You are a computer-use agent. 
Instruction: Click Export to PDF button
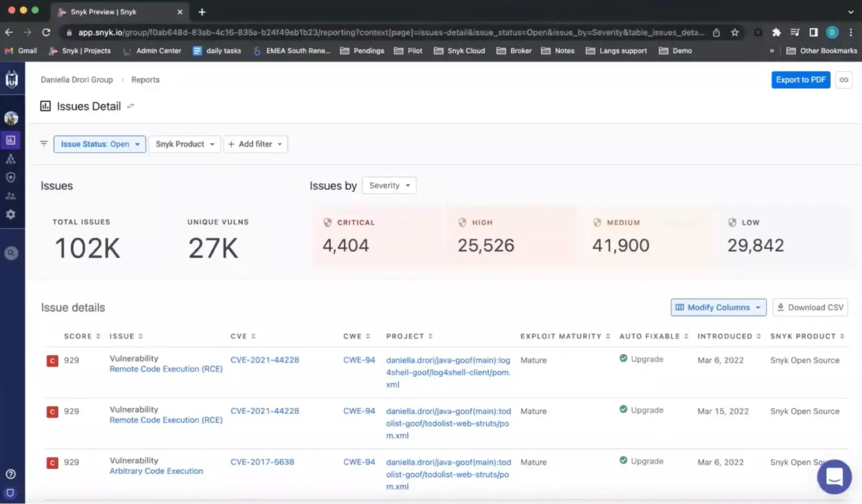[800, 80]
